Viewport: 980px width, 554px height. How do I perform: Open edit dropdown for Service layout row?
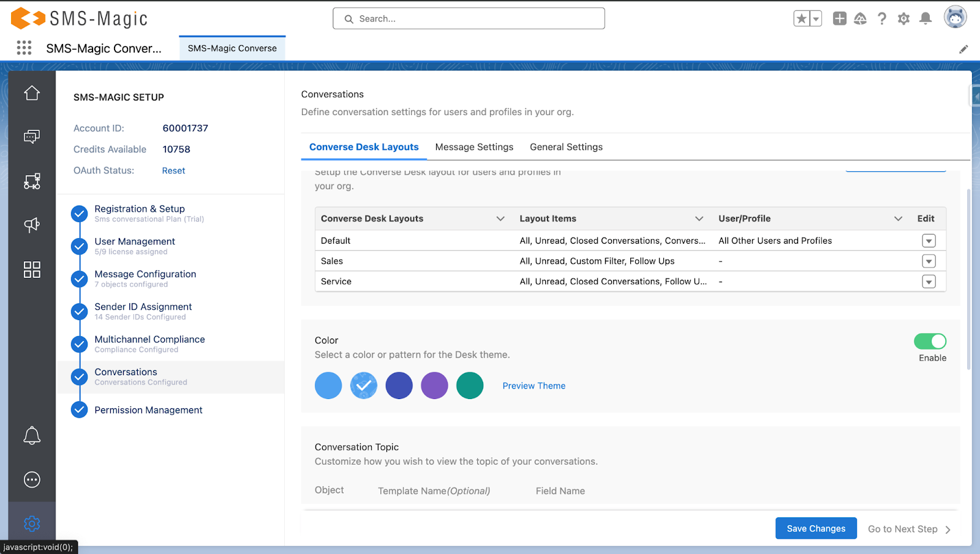929,282
